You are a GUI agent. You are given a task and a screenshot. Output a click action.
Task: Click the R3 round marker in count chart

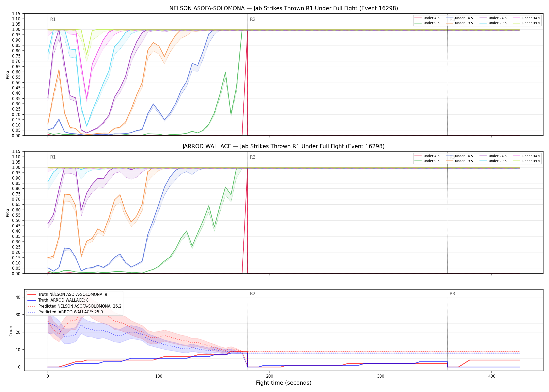pyautogui.click(x=452, y=294)
